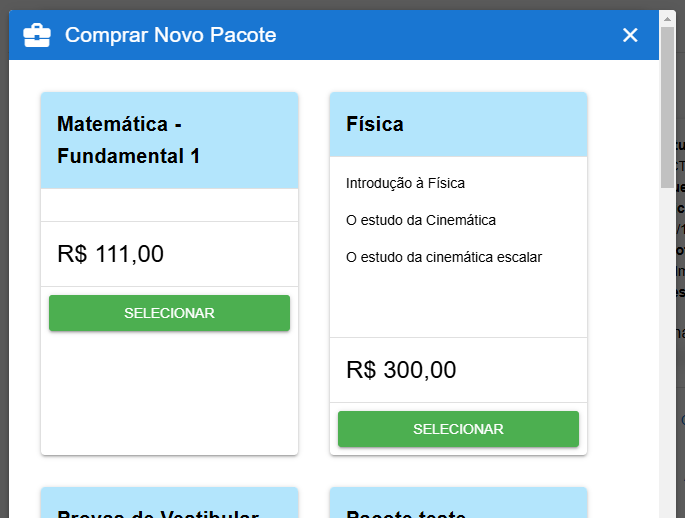Click the R$ 111,00 price label
This screenshot has width=685, height=518.
click(x=110, y=254)
